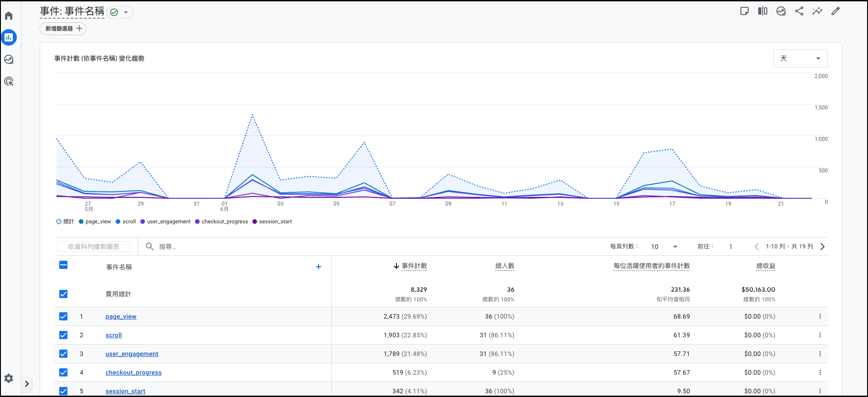Uncheck the page_view row checkbox
The width and height of the screenshot is (868, 397).
pos(63,316)
